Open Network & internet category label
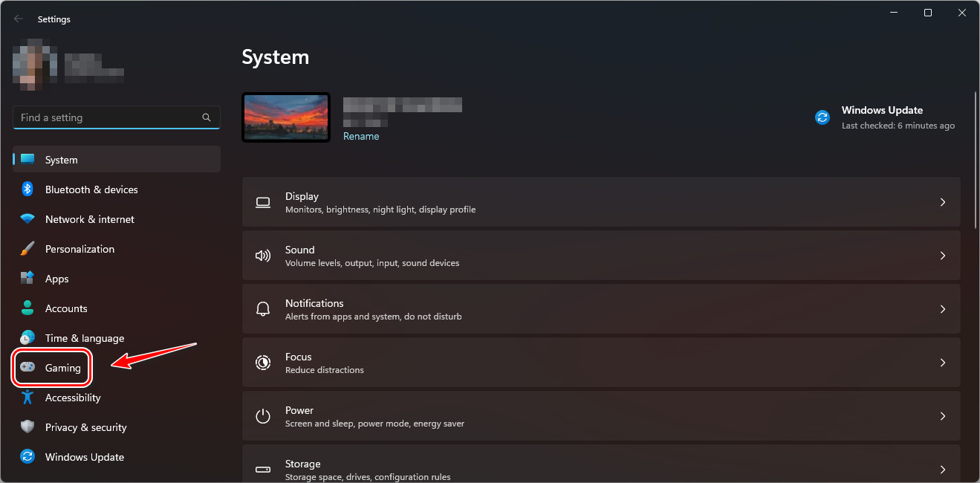The image size is (980, 483). click(90, 219)
